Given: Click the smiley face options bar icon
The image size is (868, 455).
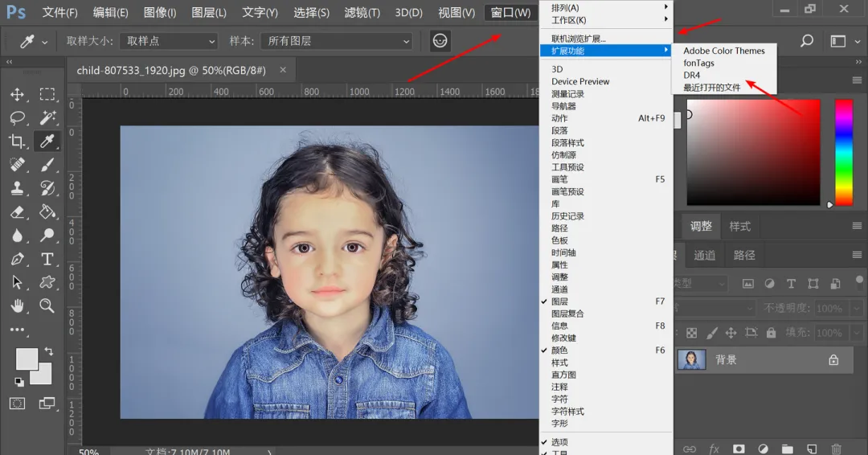Looking at the screenshot, I should pyautogui.click(x=440, y=41).
